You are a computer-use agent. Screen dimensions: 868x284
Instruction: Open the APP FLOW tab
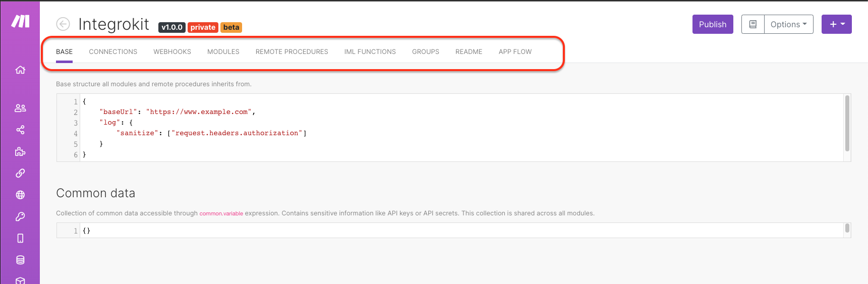[515, 51]
